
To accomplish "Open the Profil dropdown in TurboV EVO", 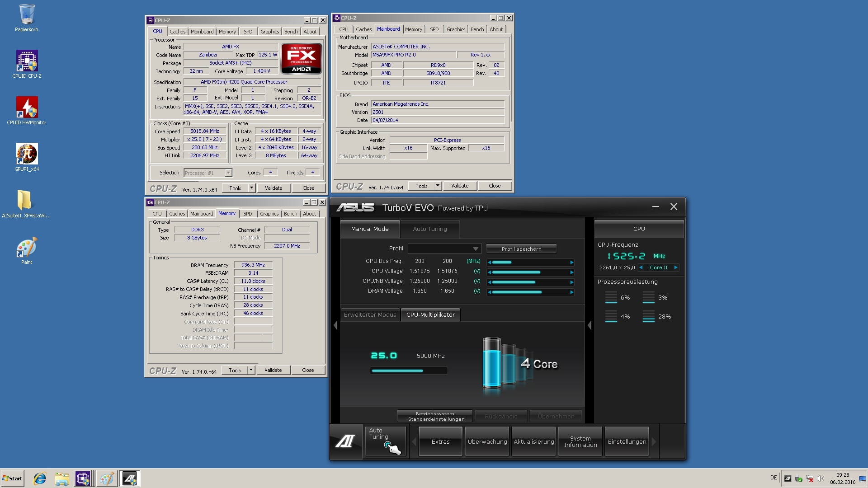I will click(x=444, y=249).
